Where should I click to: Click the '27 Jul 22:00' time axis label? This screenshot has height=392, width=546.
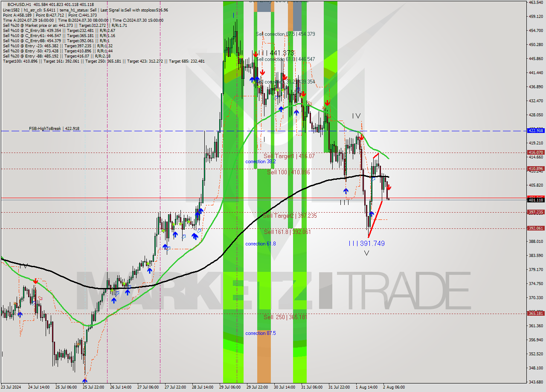click(175, 387)
